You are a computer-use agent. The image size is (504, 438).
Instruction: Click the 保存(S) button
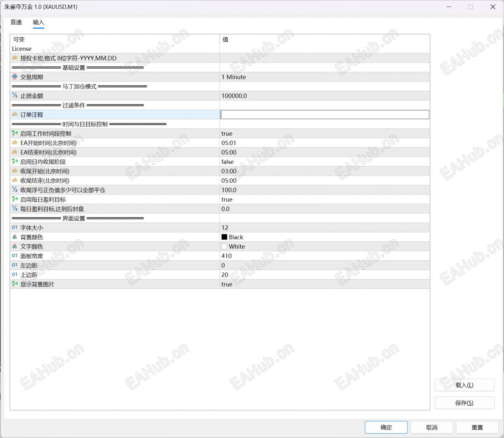(465, 403)
